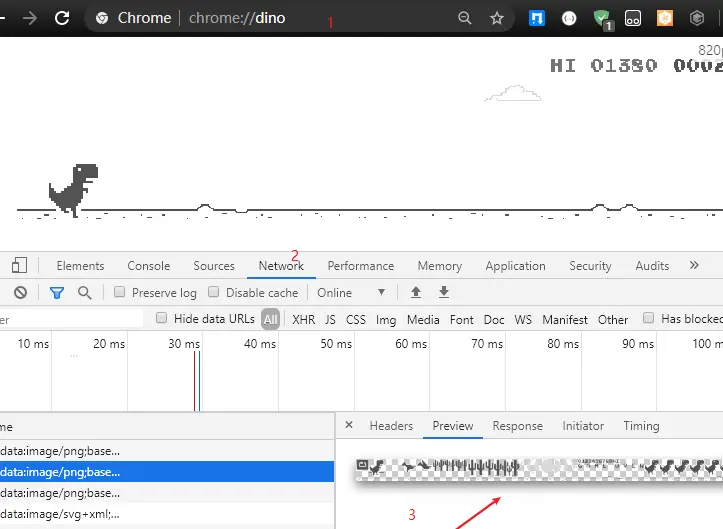Open the Application tab
723x529 pixels.
[515, 266]
